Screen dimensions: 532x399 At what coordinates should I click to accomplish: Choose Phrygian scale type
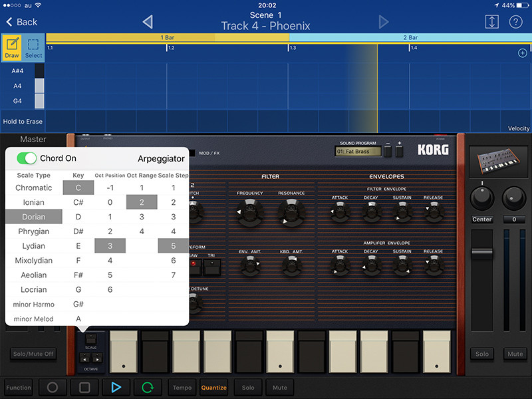tap(34, 231)
